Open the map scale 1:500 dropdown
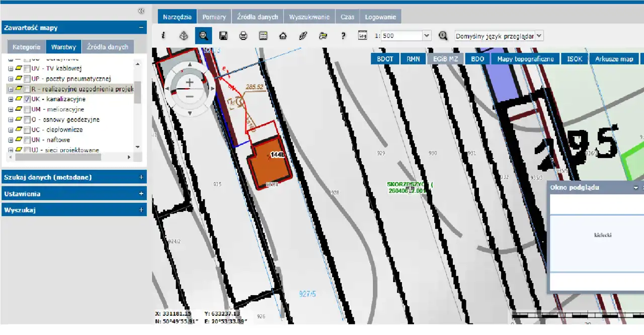Viewport: 644px width, 335px height. (427, 36)
